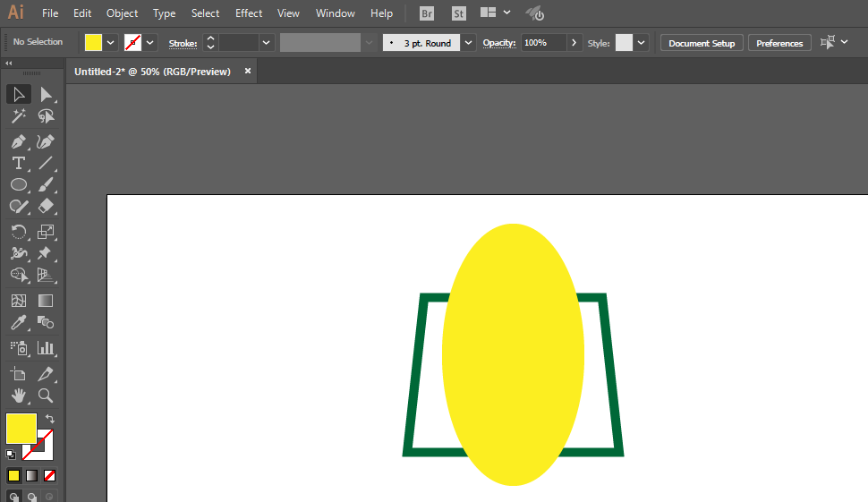Viewport: 868px width, 502px height.
Task: Open the Type menu
Action: pyautogui.click(x=164, y=13)
